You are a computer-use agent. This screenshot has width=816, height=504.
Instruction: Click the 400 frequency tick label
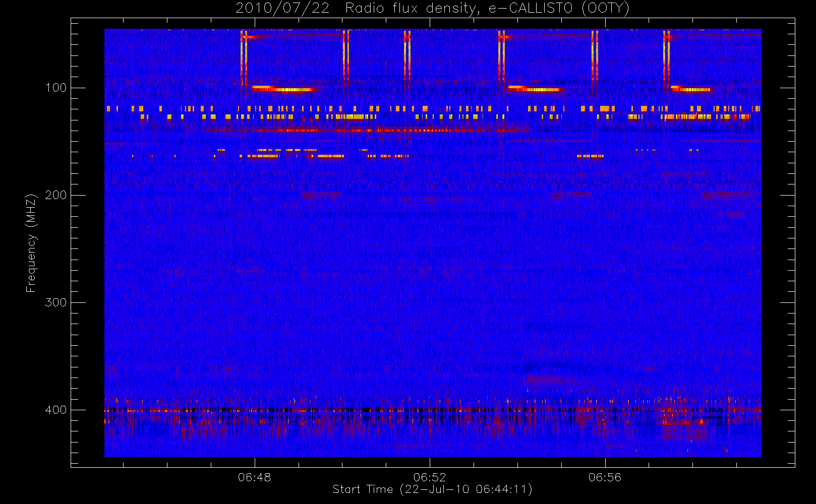tap(56, 410)
